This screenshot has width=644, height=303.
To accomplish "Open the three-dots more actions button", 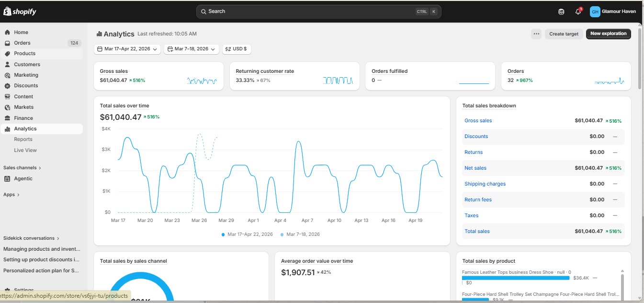I will pos(536,34).
